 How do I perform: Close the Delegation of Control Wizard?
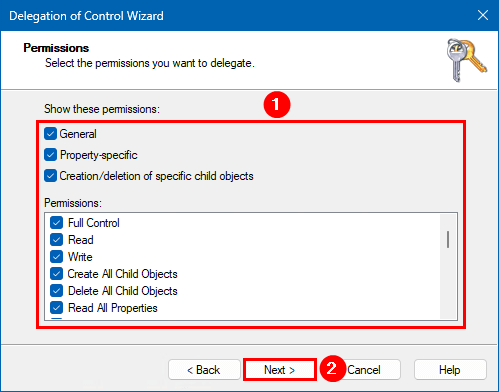(x=483, y=15)
